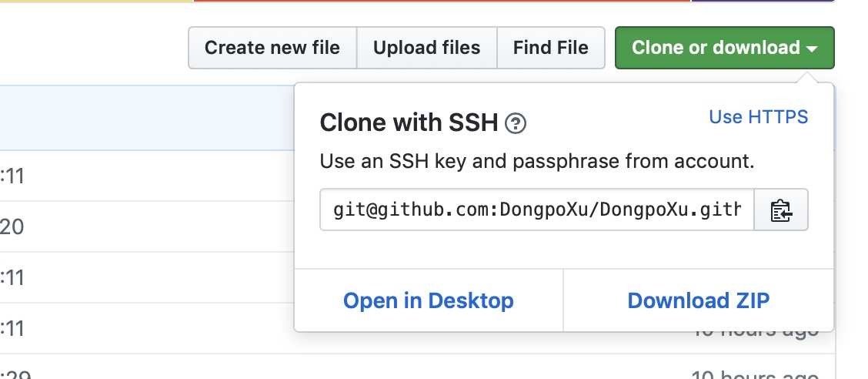Click the red language bar segment
This screenshot has height=379, width=868.
[442, 1]
